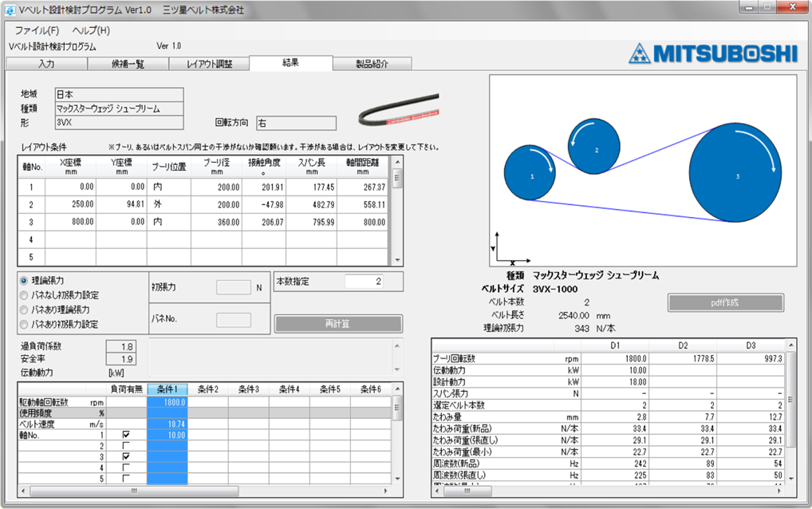Click the 過負荷係数 field showing 1.8

120,346
